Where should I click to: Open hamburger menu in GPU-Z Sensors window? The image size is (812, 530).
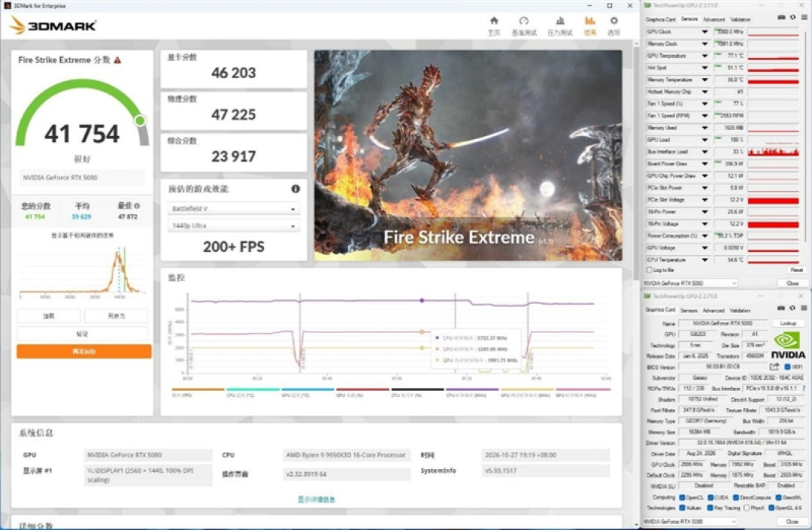(804, 17)
